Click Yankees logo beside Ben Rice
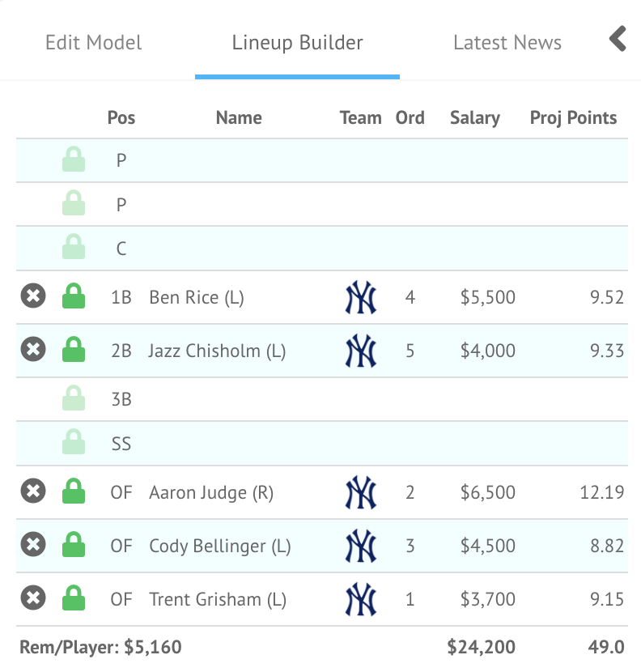Image resolution: width=641 pixels, height=672 pixels. coord(360,297)
